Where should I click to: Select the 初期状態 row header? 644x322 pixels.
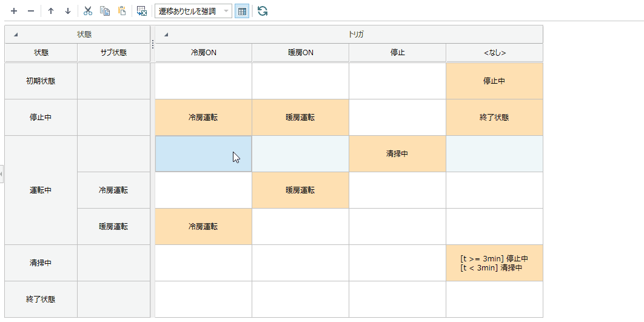pyautogui.click(x=41, y=81)
